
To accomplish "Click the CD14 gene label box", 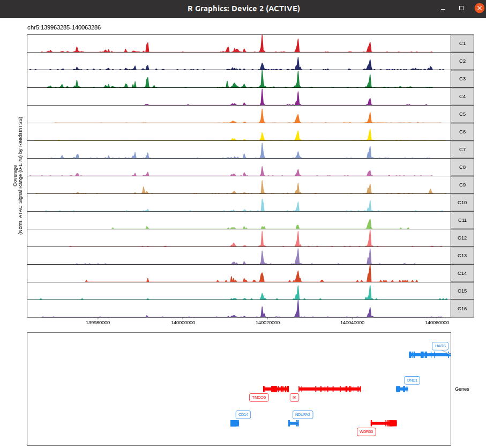I will (x=243, y=414).
